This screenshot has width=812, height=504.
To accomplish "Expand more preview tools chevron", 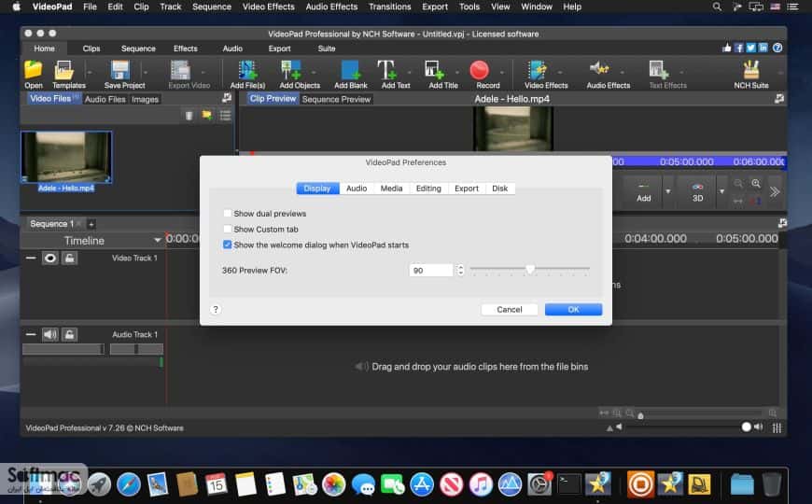I will 775,192.
